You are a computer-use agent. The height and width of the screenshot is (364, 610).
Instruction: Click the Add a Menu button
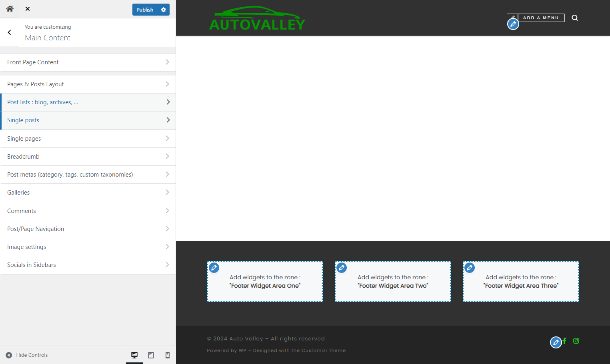[541, 18]
